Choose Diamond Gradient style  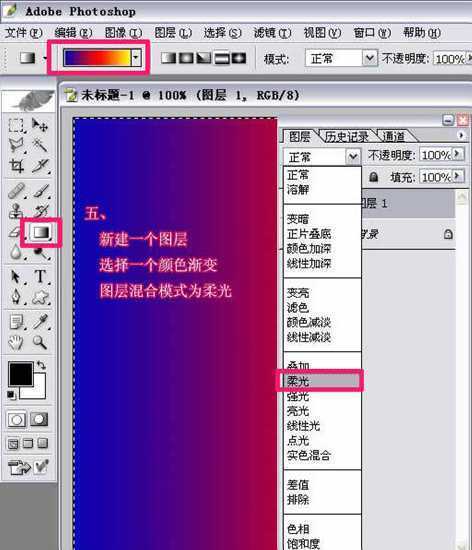coord(239,58)
